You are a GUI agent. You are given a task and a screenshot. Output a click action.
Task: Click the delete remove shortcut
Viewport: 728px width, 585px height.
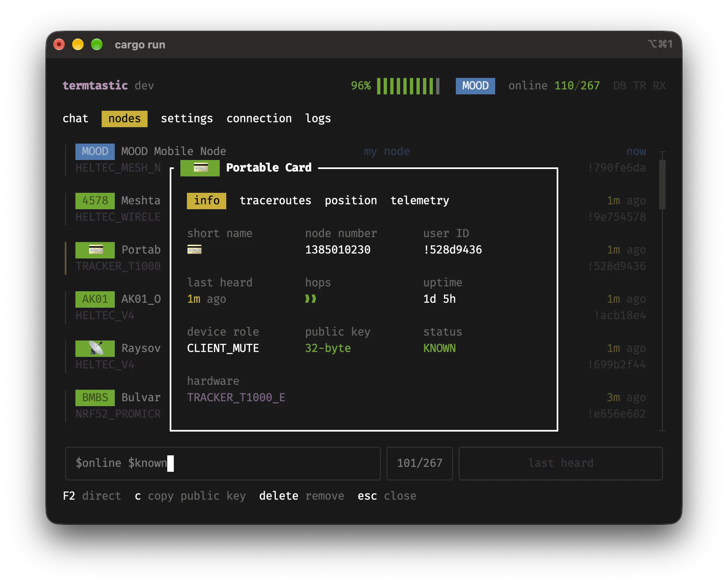click(302, 496)
